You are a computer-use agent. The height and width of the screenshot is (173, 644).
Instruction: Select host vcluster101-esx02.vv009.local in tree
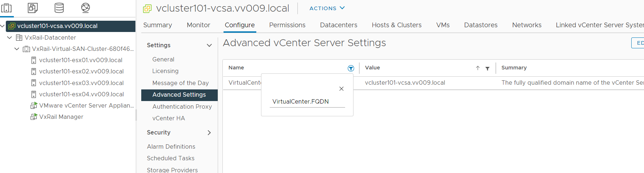click(81, 71)
